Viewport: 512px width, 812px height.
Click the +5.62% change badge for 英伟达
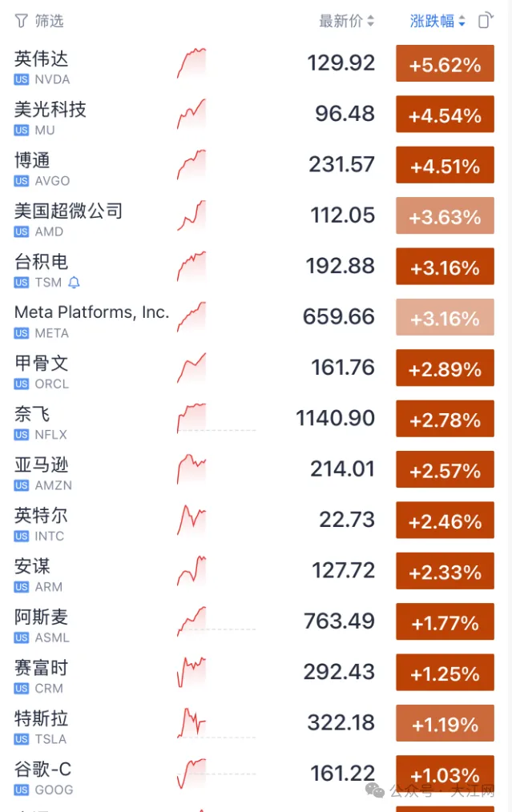pos(445,64)
